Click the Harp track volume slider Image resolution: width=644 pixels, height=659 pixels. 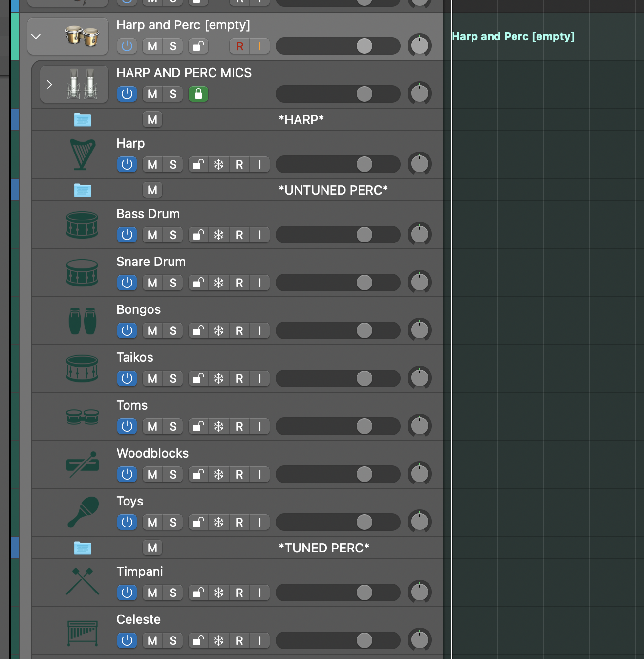(338, 165)
